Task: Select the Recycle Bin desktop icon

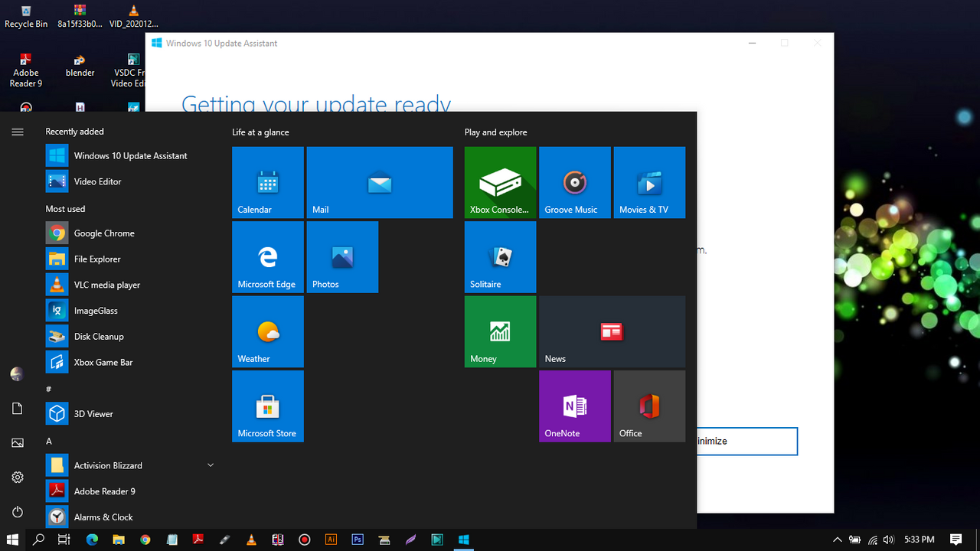Action: [26, 16]
